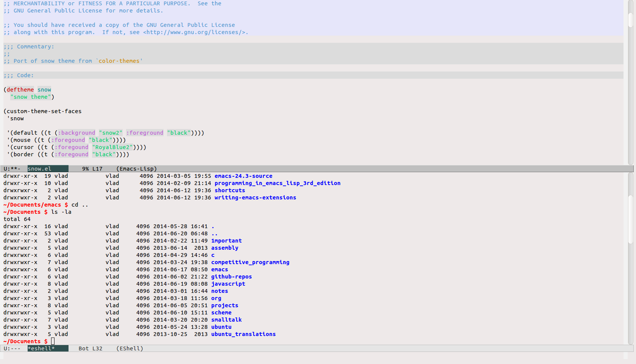The height and width of the screenshot is (364, 636).
Task: Click the deftheme keyword in code
Action: pyautogui.click(x=20, y=90)
